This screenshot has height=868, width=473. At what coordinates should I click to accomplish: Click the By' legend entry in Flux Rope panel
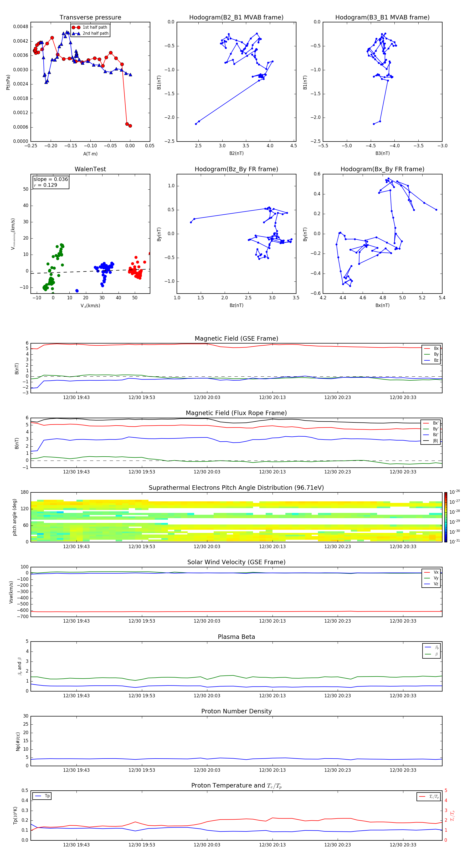click(x=431, y=429)
